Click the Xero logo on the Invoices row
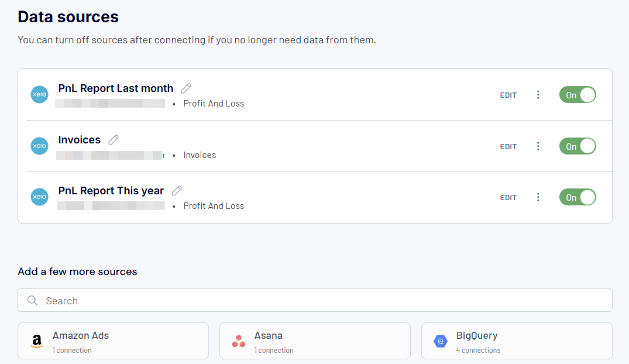629x364 pixels. (39, 146)
